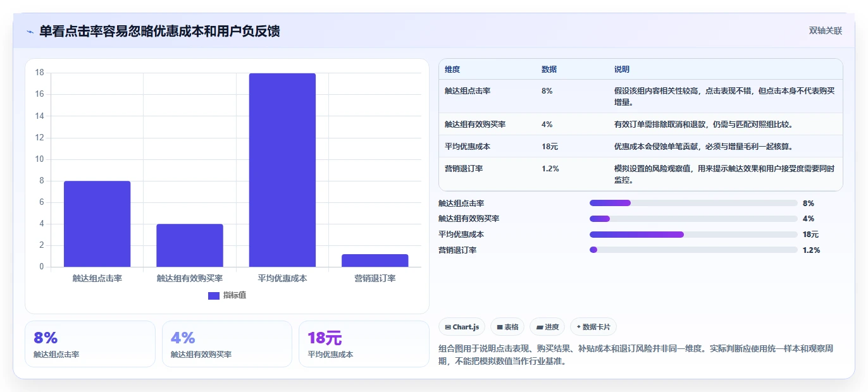Click the 触达组点击率 progress bar at 8%
This screenshot has width=868, height=392.
coord(693,203)
